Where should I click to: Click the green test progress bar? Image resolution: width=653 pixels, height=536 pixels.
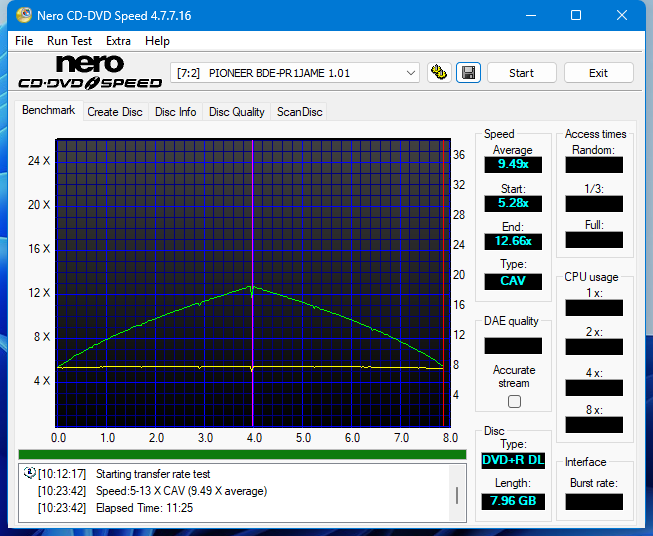(242, 454)
